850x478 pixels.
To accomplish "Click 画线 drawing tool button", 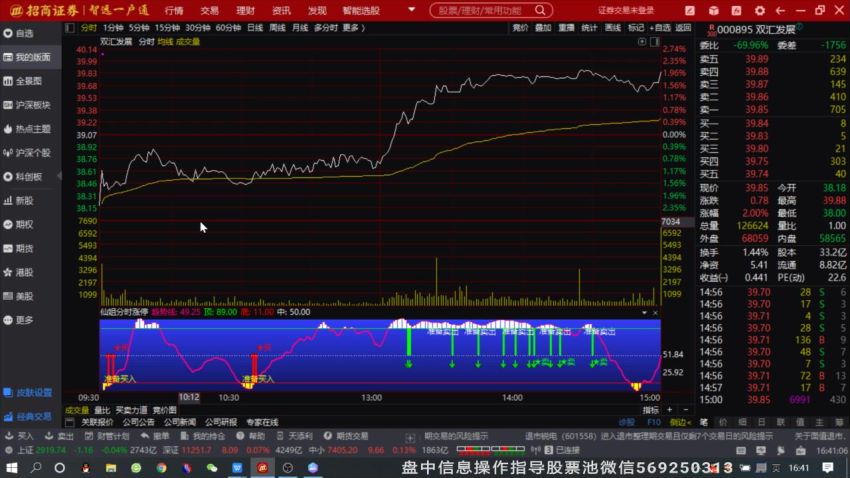I will [x=613, y=28].
